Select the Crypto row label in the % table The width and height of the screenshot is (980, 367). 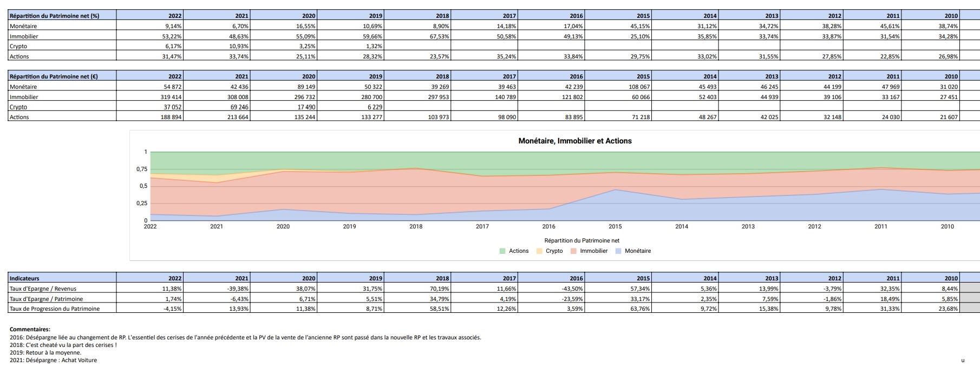62,46
